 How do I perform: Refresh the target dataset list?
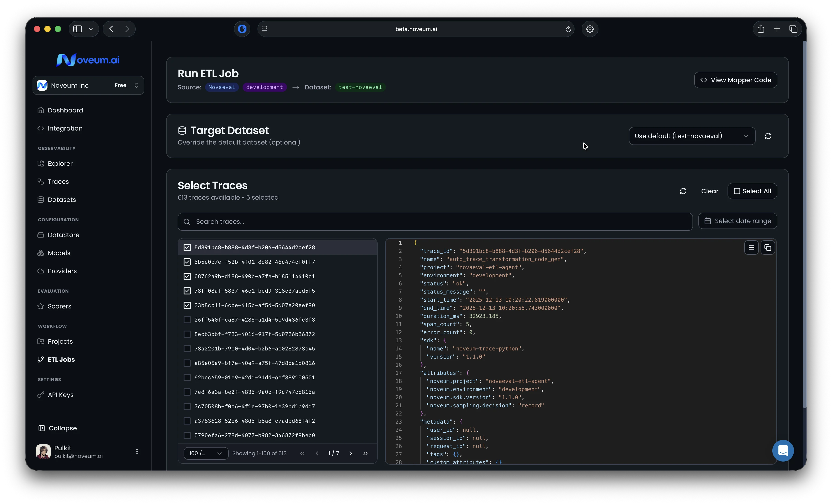click(768, 136)
